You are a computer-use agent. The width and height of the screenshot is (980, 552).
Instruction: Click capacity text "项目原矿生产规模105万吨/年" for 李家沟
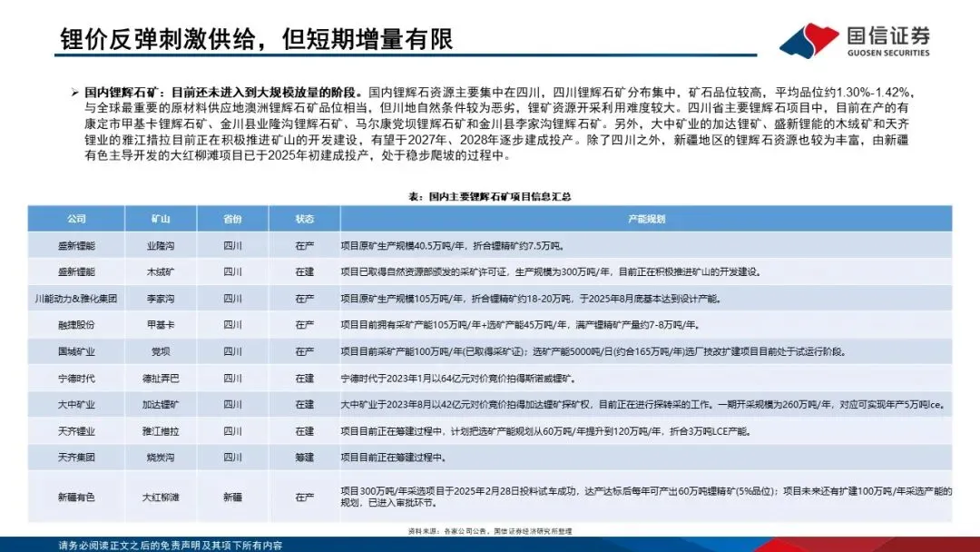401,299
